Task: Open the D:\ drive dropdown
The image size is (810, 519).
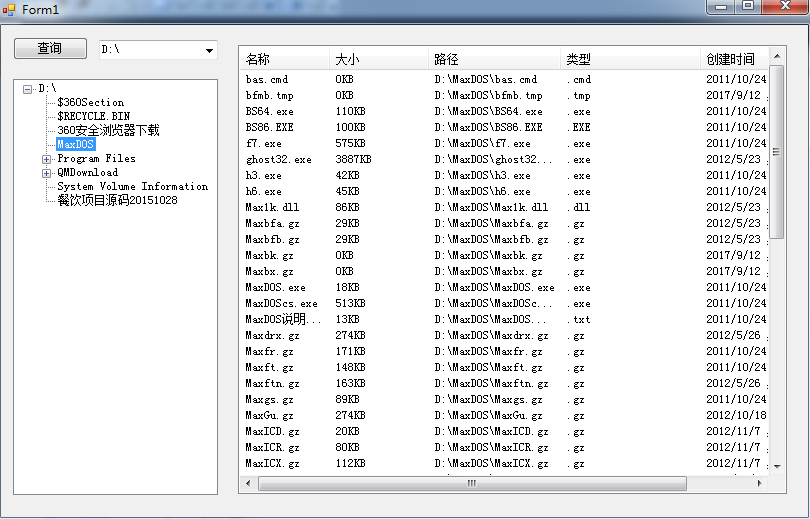Action: tap(209, 50)
